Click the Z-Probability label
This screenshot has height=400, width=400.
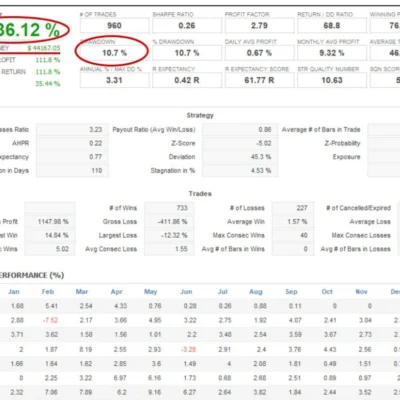pyautogui.click(x=342, y=143)
